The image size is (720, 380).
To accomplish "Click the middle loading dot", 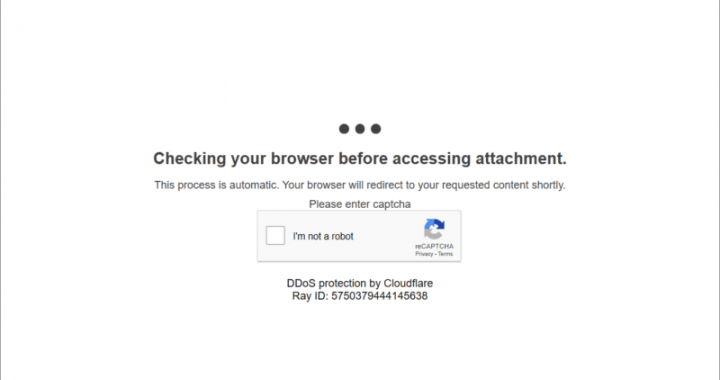I will 360,129.
